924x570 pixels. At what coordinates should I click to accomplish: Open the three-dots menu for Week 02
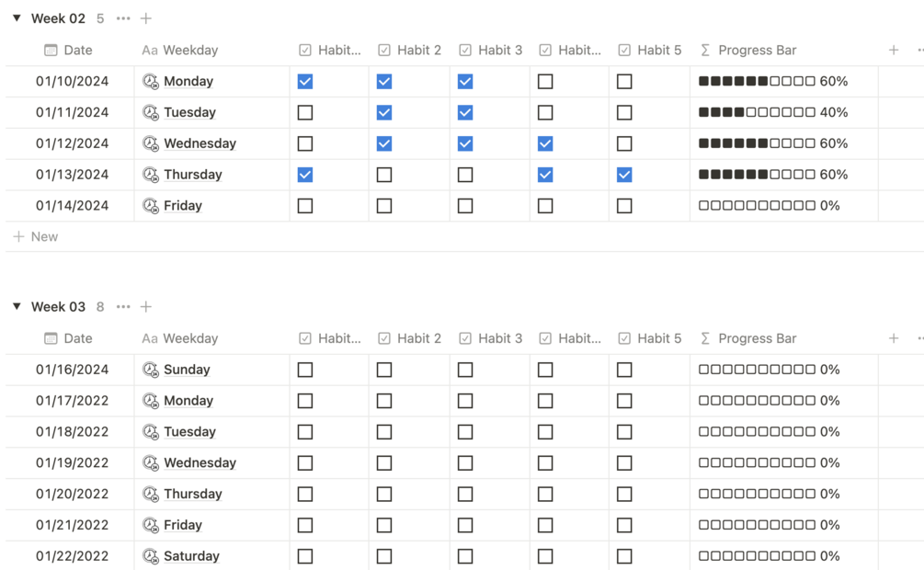pos(123,19)
